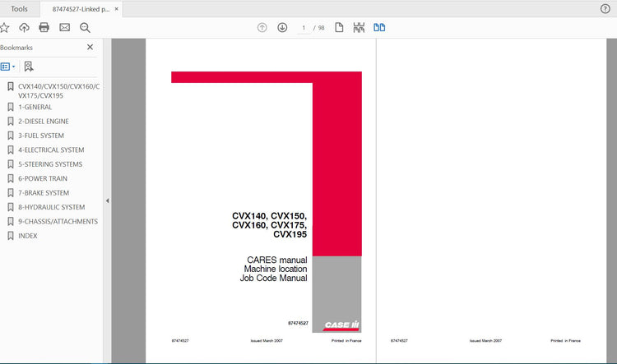The image size is (617, 364).
Task: Click the cloud upload icon
Action: (25, 27)
